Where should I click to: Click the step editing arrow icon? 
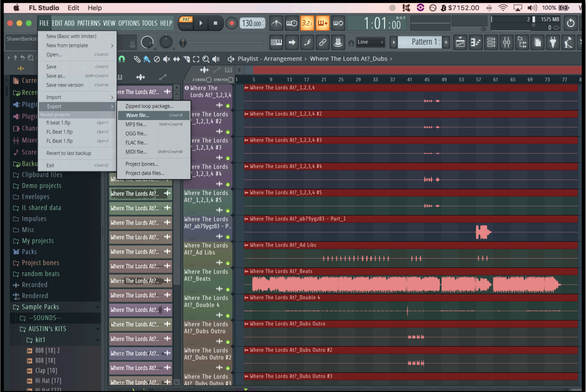pyautogui.click(x=292, y=42)
